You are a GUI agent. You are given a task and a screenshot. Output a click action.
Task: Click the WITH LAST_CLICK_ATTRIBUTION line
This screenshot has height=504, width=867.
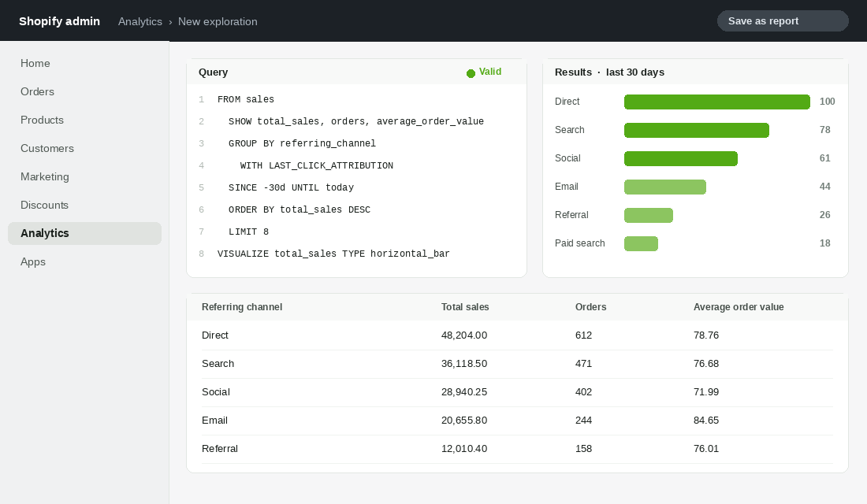click(x=316, y=166)
